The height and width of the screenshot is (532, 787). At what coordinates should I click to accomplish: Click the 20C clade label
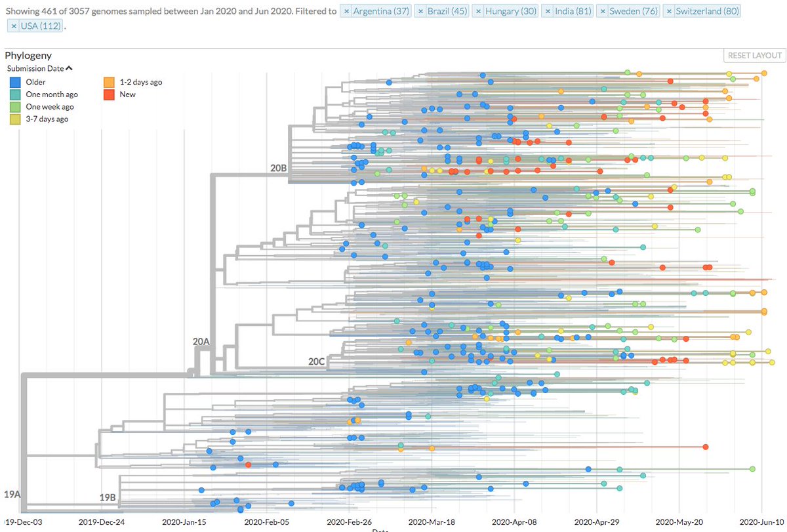pyautogui.click(x=317, y=361)
